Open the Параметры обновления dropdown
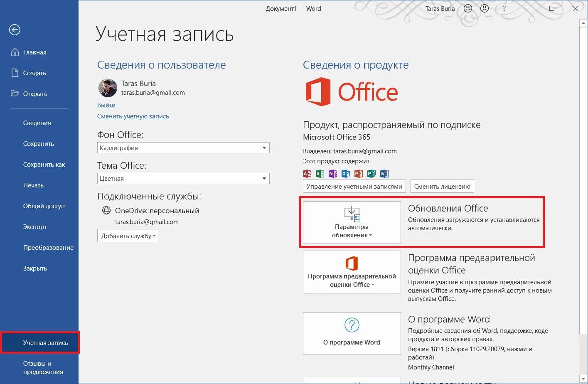The image size is (588, 384). (352, 222)
